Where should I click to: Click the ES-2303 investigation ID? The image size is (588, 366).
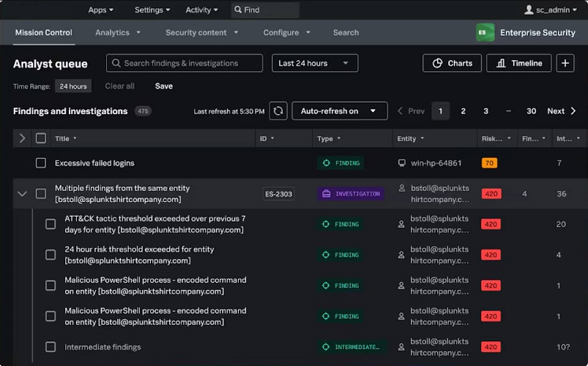point(279,194)
